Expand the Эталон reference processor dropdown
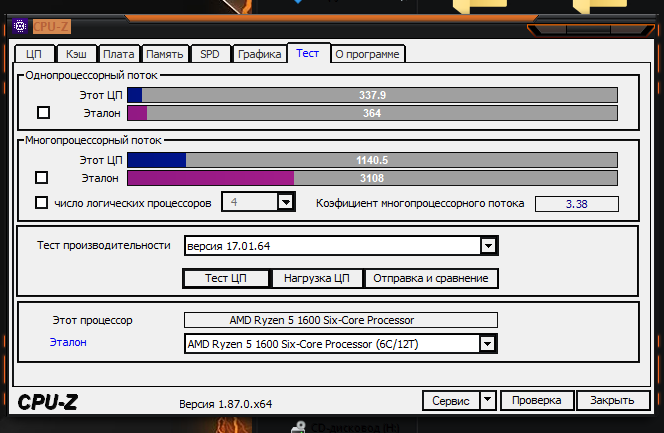This screenshot has height=433, width=664. [x=487, y=344]
